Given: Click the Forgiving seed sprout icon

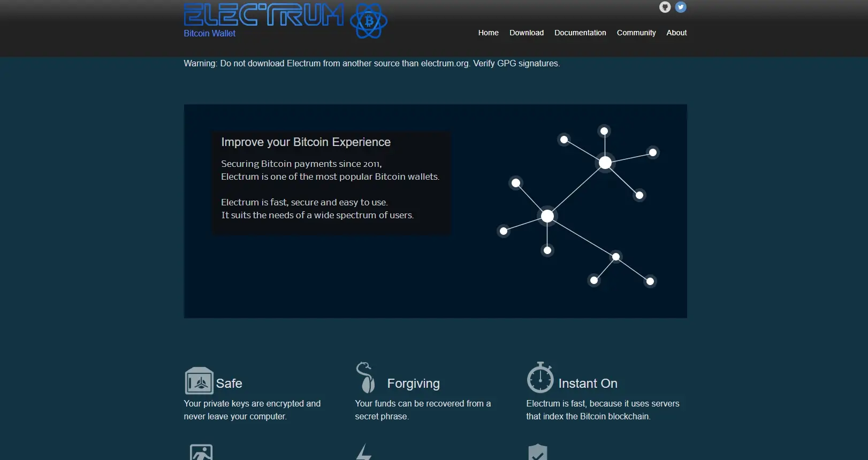Looking at the screenshot, I should (365, 378).
